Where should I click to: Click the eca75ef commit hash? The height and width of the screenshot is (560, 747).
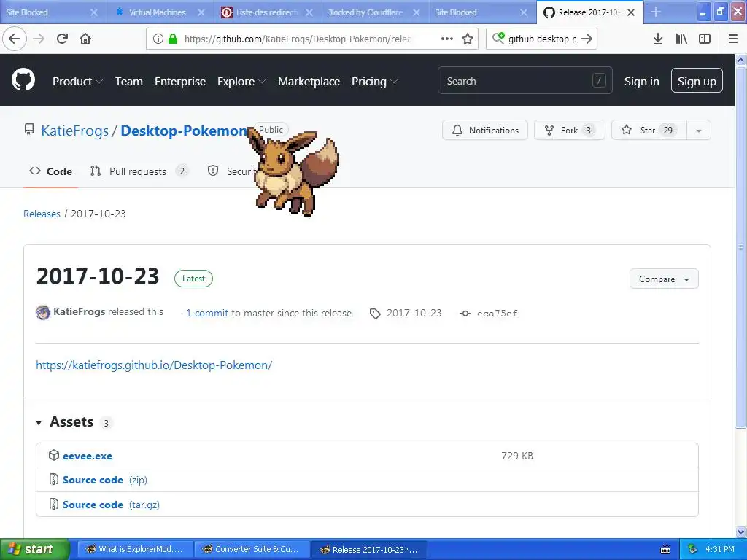click(497, 314)
